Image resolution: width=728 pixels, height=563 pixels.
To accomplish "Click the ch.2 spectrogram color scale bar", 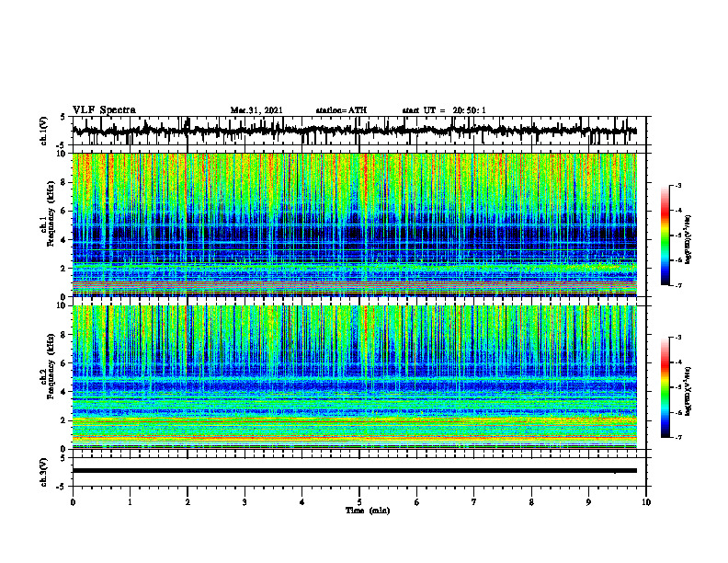I will [x=665, y=387].
